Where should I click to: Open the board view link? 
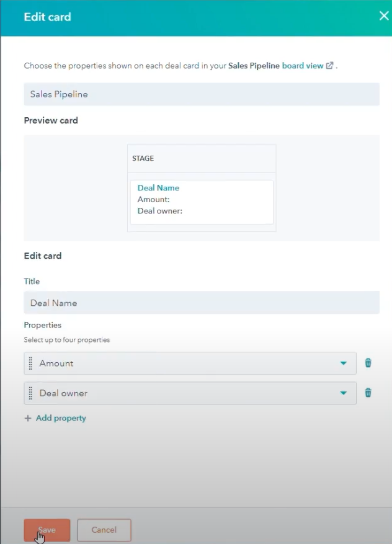pos(302,65)
